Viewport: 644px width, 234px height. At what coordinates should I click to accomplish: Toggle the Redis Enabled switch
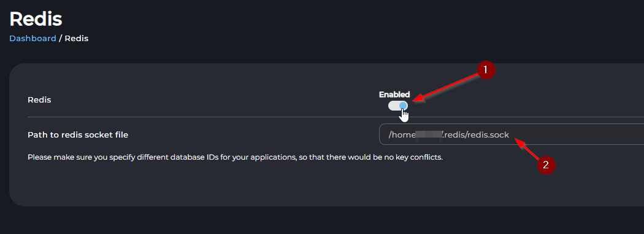398,106
